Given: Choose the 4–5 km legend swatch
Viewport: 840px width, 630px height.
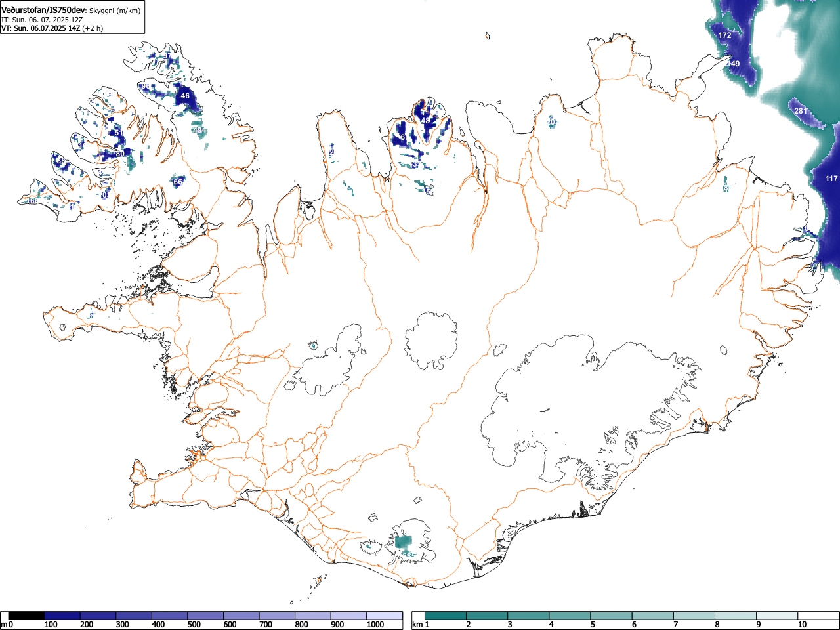Looking at the screenshot, I should (x=570, y=616).
